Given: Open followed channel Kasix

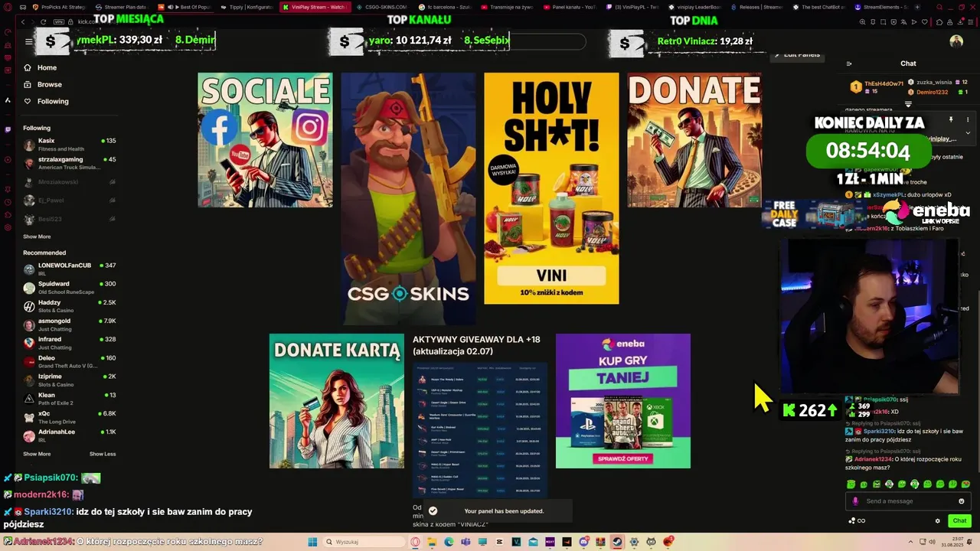Looking at the screenshot, I should (x=69, y=145).
